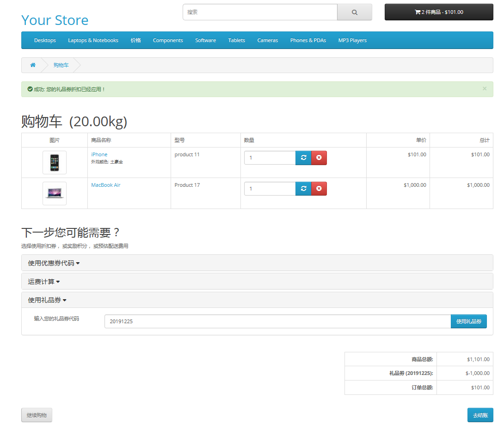Refresh quantity for iPhone row
This screenshot has height=424, width=504.
pyautogui.click(x=303, y=158)
